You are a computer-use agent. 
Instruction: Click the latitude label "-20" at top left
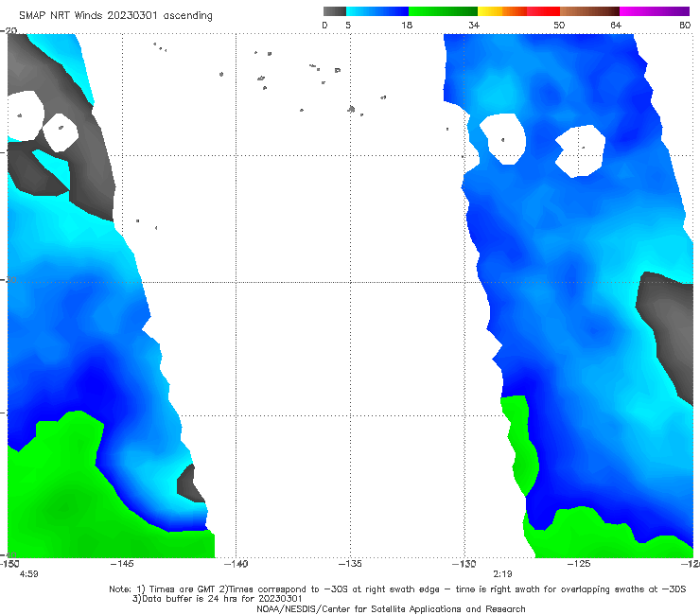tap(9, 30)
